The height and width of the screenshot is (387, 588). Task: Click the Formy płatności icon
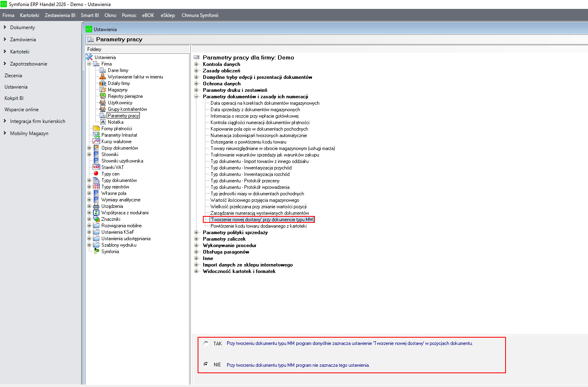click(96, 129)
